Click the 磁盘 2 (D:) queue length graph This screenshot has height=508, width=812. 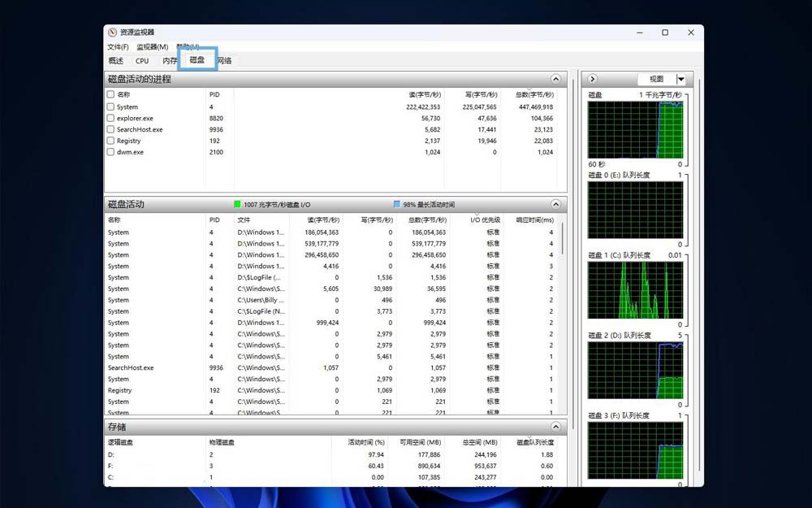click(x=636, y=370)
